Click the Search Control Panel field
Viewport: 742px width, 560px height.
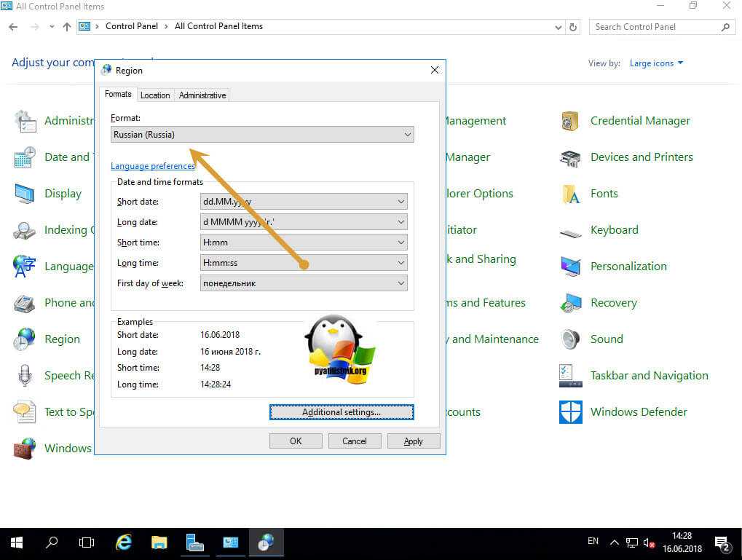coord(654,27)
